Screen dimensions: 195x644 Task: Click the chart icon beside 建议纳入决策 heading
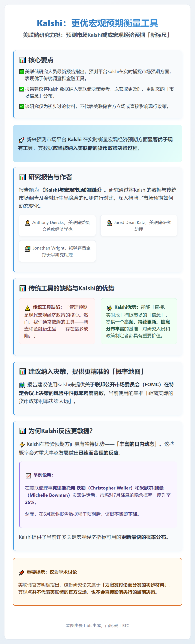[23, 372]
